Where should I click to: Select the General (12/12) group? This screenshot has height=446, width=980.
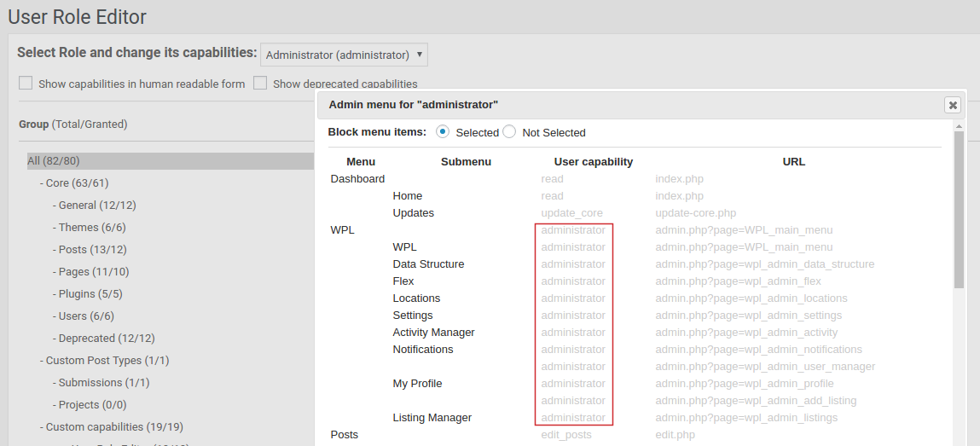pos(95,205)
